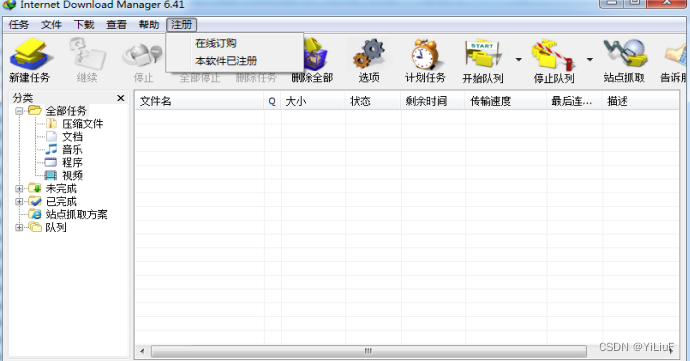Image resolution: width=690 pixels, height=361 pixels.
Task: Sort by 大小 column header
Action: click(313, 101)
